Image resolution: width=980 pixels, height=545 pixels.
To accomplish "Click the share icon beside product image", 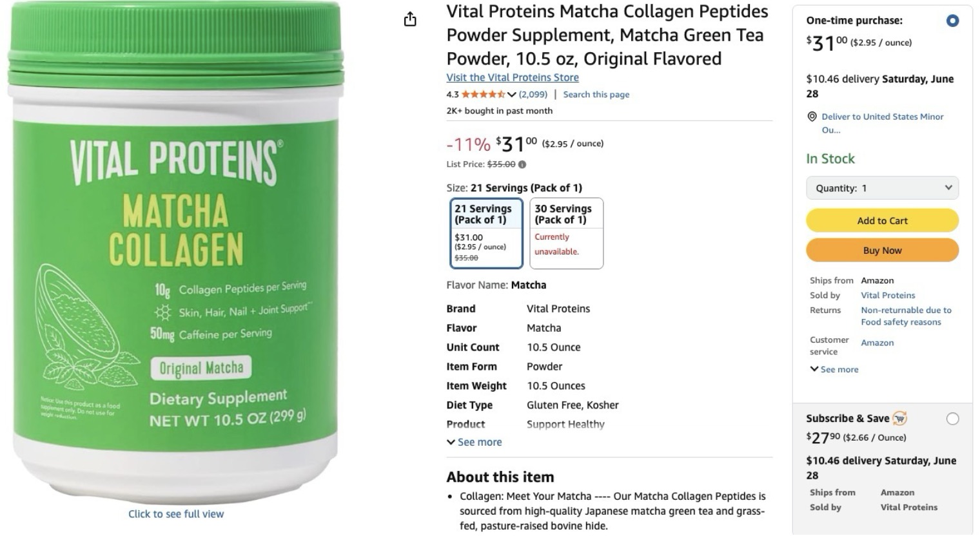I will pos(410,19).
